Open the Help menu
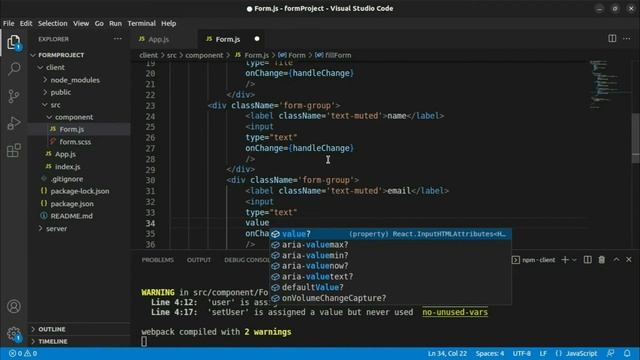This screenshot has height=360, width=640. pyautogui.click(x=168, y=23)
